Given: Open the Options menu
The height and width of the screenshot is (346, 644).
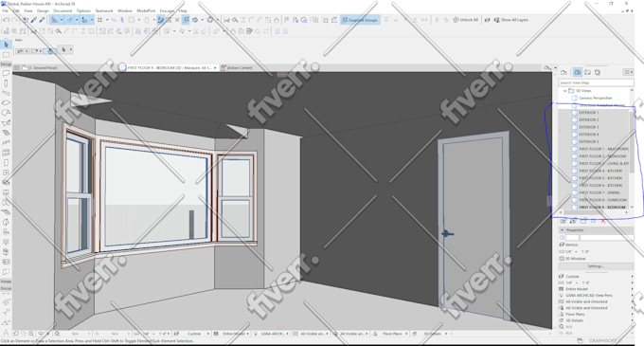Looking at the screenshot, I should 83,10.
